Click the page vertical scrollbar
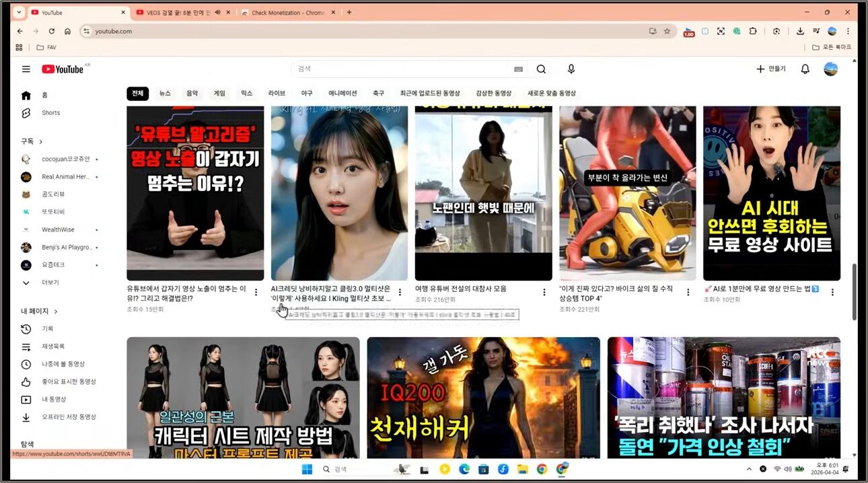Screen dimensions: 868x483 [x=855, y=291]
